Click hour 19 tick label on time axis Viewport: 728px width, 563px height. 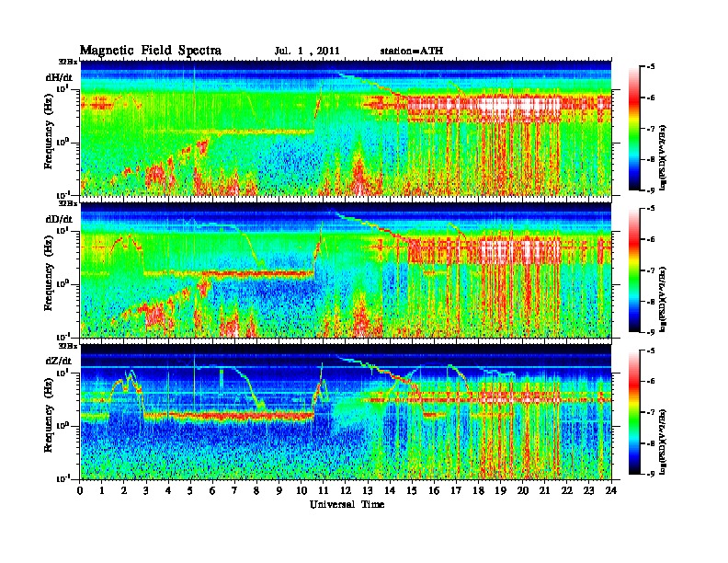coord(500,490)
